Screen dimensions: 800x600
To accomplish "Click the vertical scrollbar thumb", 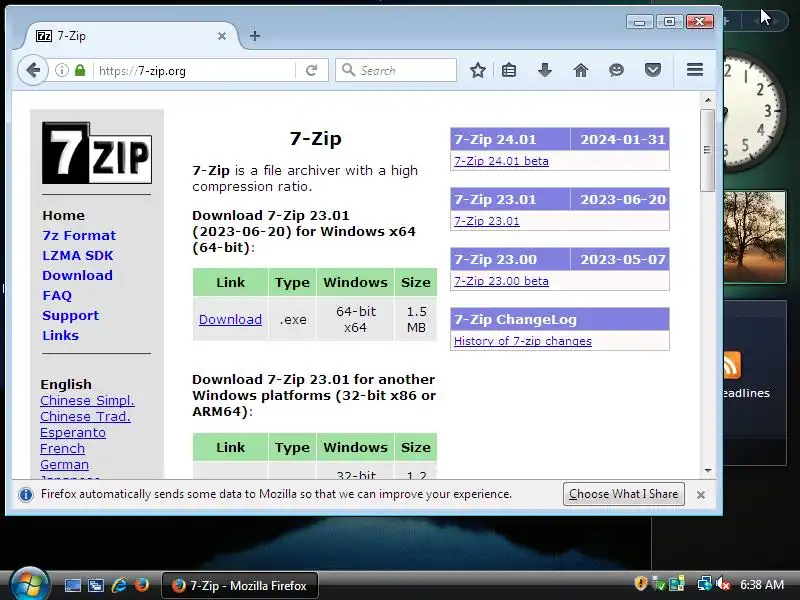I will tap(707, 151).
